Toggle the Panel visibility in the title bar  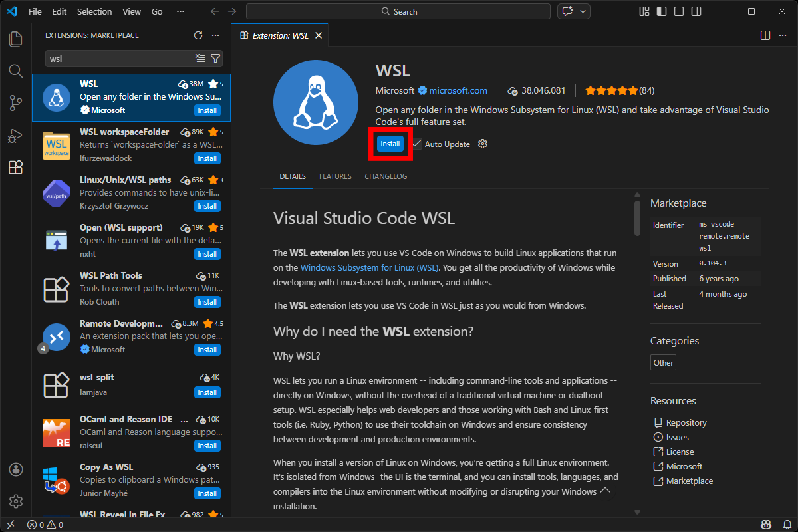(678, 11)
